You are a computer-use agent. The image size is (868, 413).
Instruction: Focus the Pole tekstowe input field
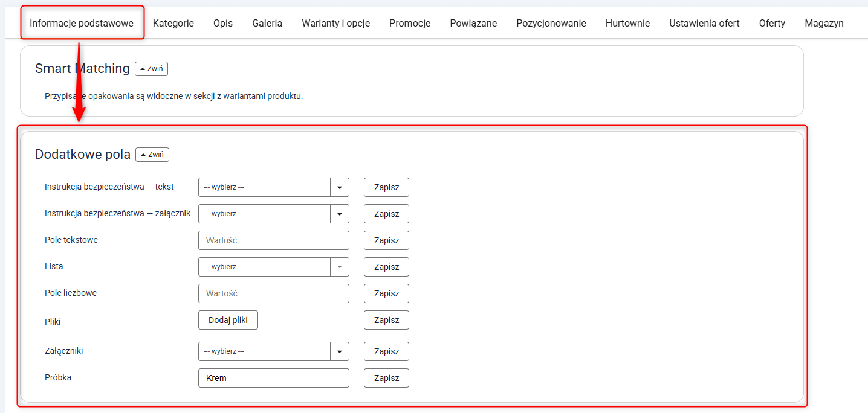(273, 240)
